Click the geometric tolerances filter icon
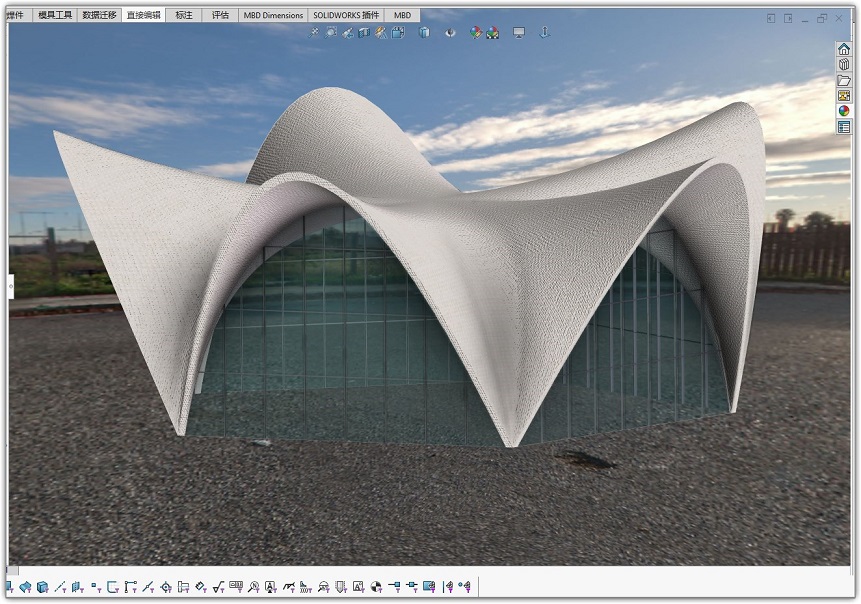861x604 pixels. click(236, 588)
